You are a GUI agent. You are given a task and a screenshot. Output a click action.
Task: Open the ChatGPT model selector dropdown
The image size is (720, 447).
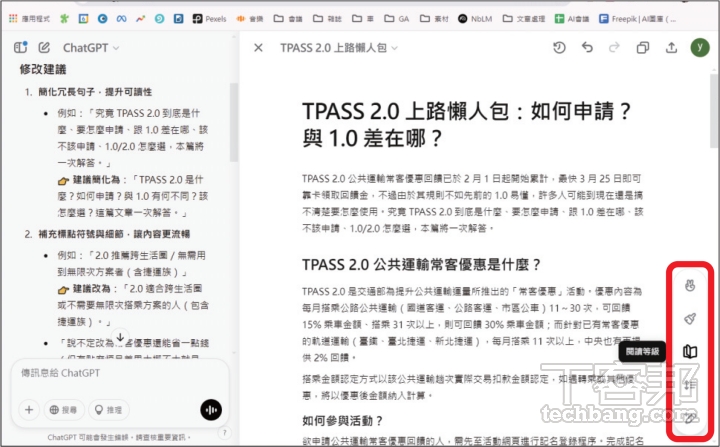pyautogui.click(x=91, y=48)
